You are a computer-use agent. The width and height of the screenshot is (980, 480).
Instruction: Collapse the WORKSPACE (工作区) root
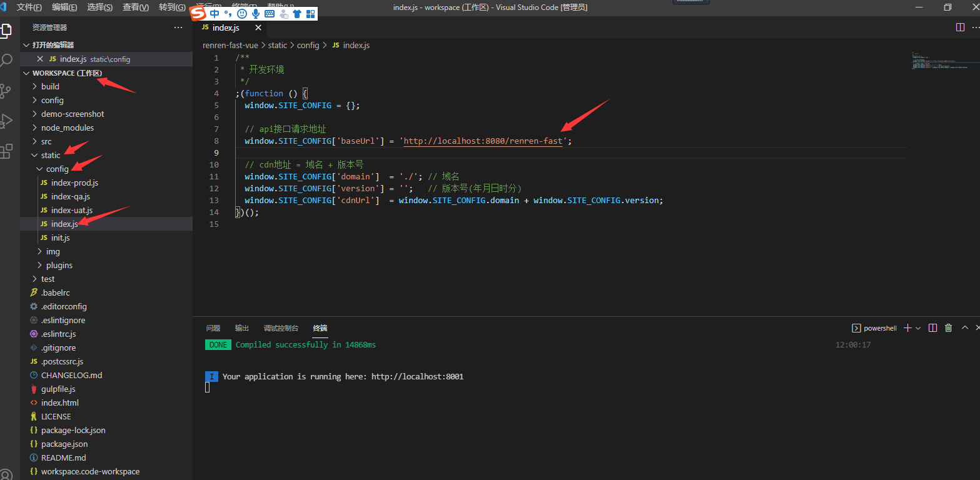coord(106,73)
